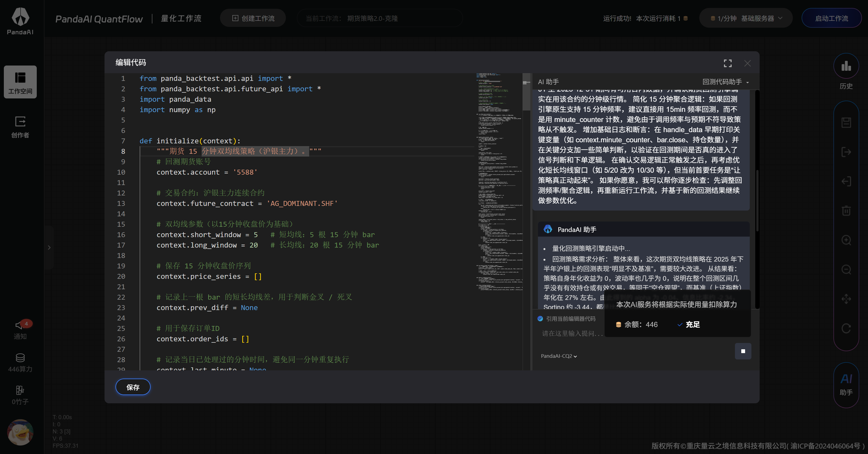This screenshot has width=868, height=454.
Task: Click the def initialize(context) line
Action: click(x=190, y=141)
